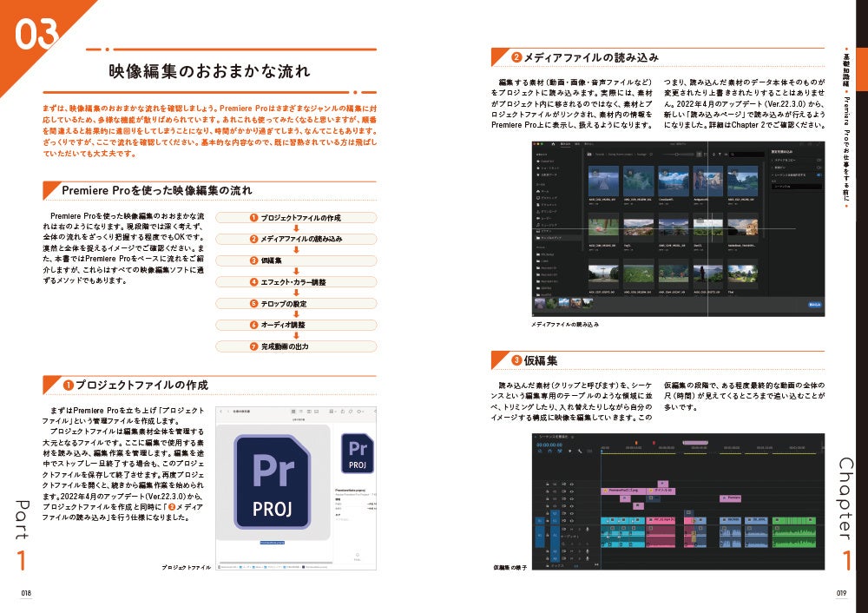
Task: Adjust the thumbnail size slider in import view
Action: click(678, 155)
